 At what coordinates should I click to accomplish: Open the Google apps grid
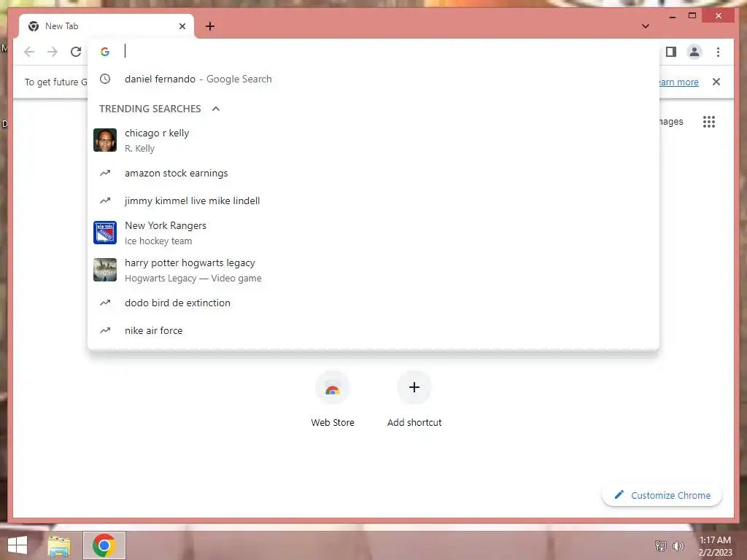click(709, 122)
